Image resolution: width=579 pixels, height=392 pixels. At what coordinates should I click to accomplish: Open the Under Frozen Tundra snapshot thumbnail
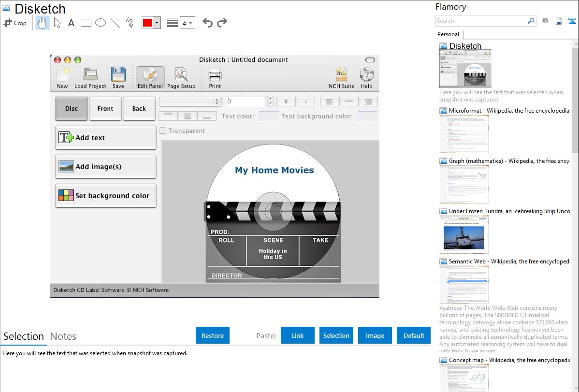[x=464, y=234]
